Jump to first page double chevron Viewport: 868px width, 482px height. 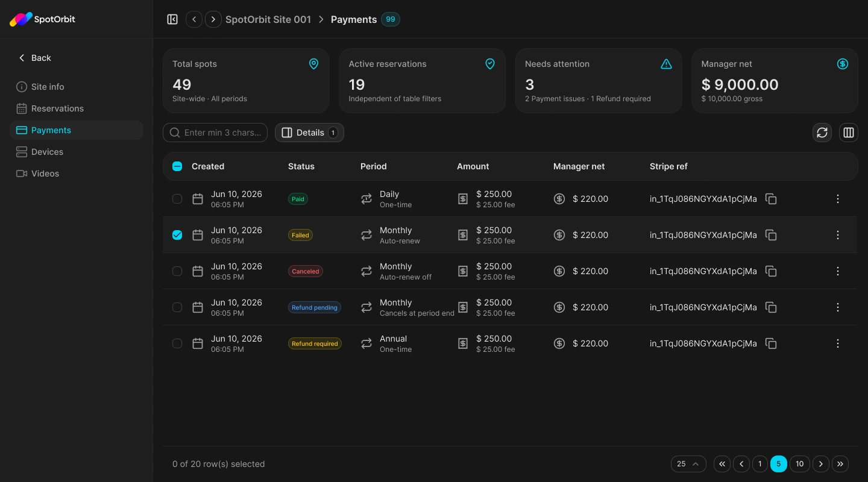[722, 464]
